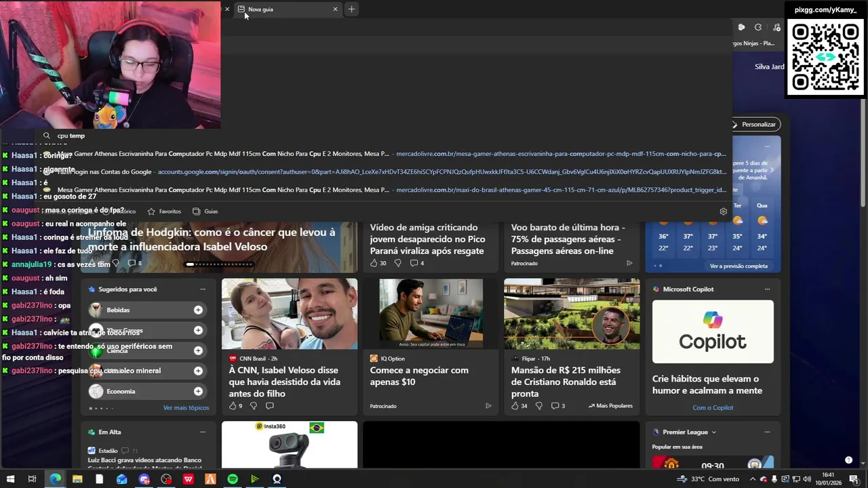Image resolution: width=868 pixels, height=488 pixels.
Task: Open comments on the Flipar mansion story
Action: tap(558, 406)
